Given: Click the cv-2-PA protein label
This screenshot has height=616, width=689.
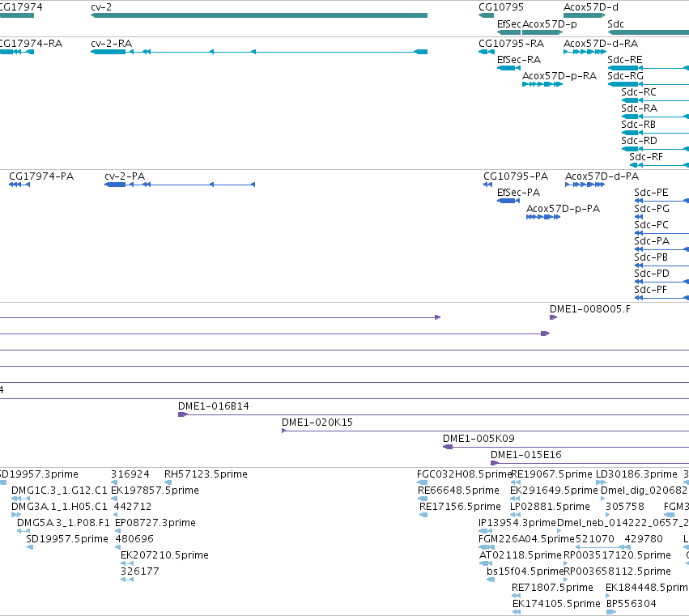Looking at the screenshot, I should pos(125,176).
